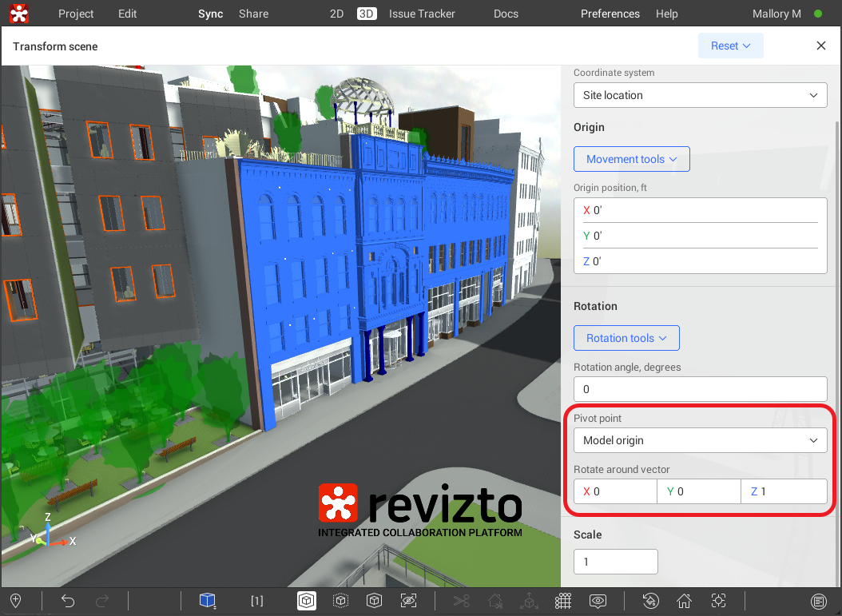The image size is (842, 616).
Task: Click the location pin icon in bottom toolbar
Action: coord(15,601)
